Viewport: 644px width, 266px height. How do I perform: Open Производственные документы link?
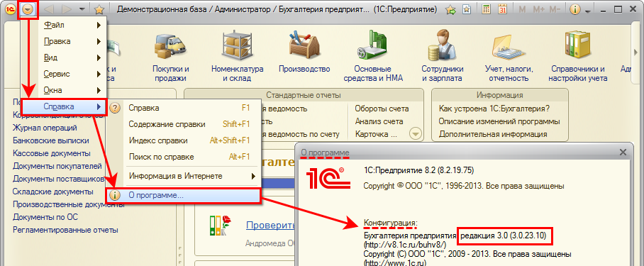coord(69,204)
